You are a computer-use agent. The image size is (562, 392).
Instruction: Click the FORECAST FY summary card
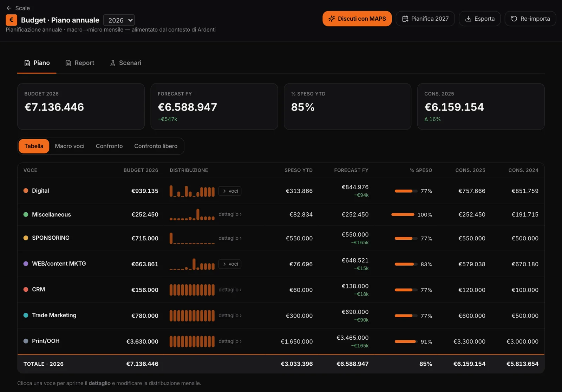pos(214,106)
